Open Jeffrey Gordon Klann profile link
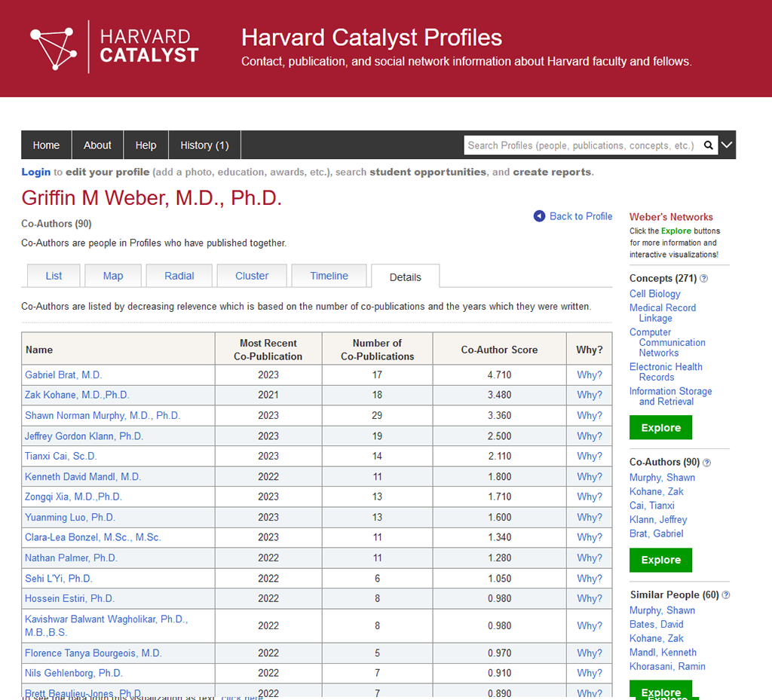The image size is (772, 700). (84, 436)
